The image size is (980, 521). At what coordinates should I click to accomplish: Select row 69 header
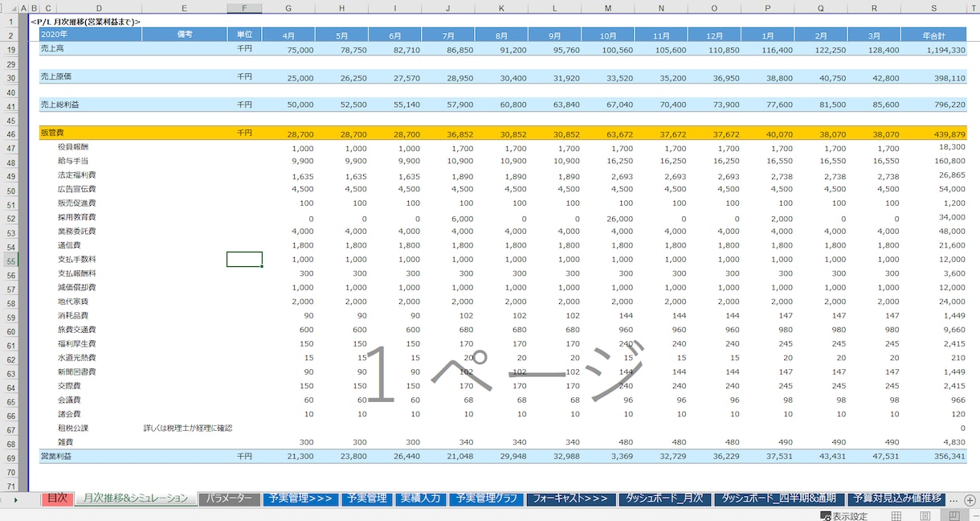pos(11,457)
